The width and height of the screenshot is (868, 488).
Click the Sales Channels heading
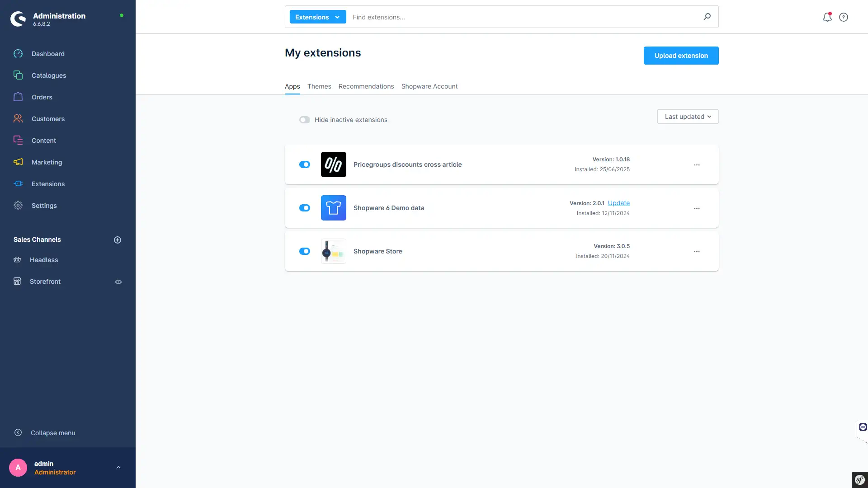tap(37, 239)
